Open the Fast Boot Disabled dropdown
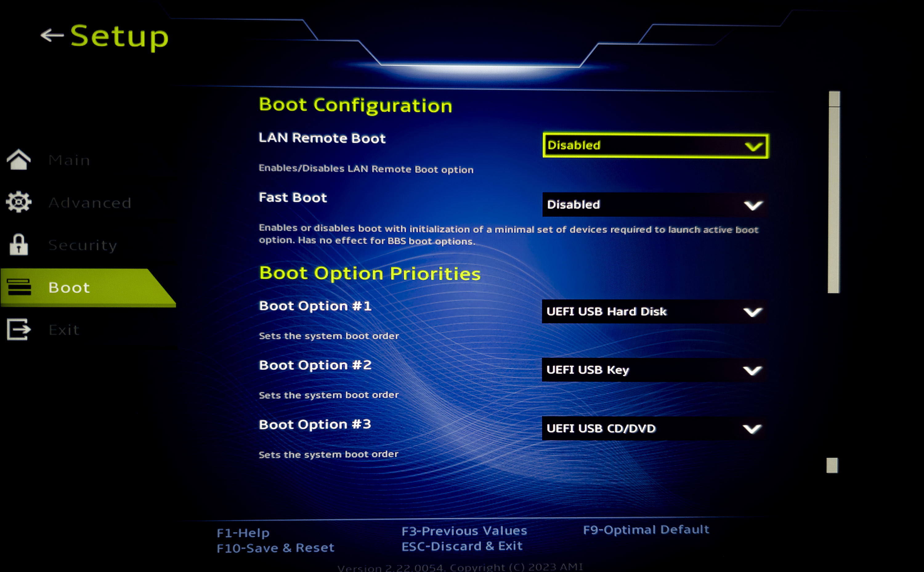 (643, 205)
